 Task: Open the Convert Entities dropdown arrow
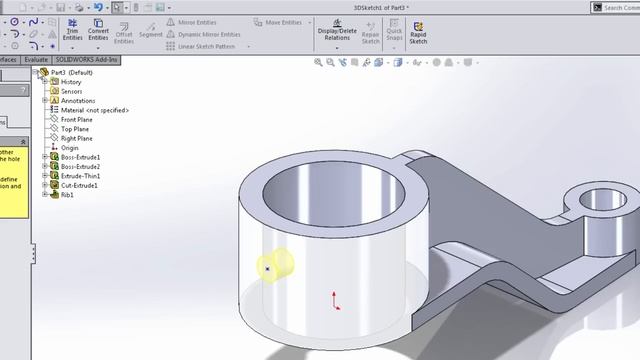point(98,48)
